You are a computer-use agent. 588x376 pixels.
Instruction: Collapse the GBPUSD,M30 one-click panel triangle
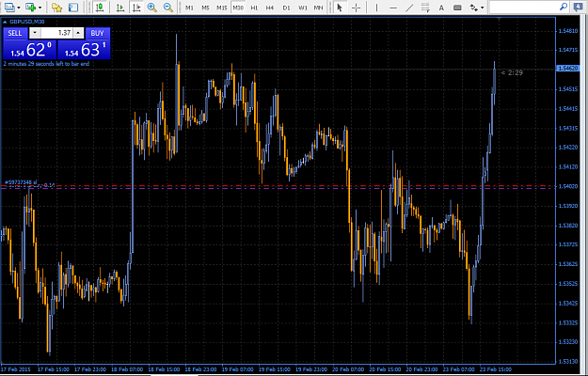click(5, 22)
